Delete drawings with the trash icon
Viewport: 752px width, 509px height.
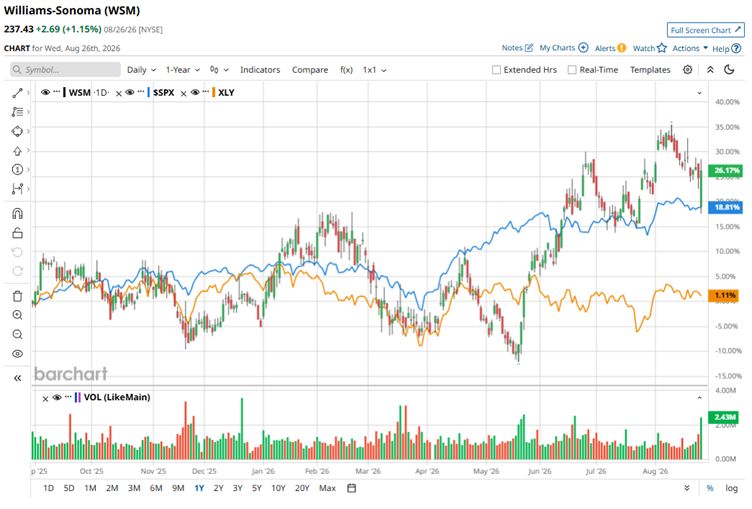coord(17,296)
